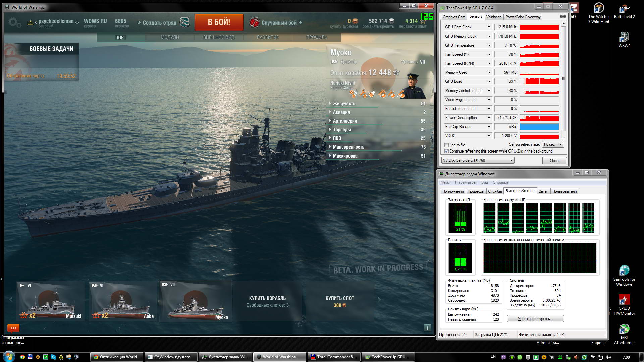
Task: Open Процессы tab in Task Manager
Action: tap(476, 191)
